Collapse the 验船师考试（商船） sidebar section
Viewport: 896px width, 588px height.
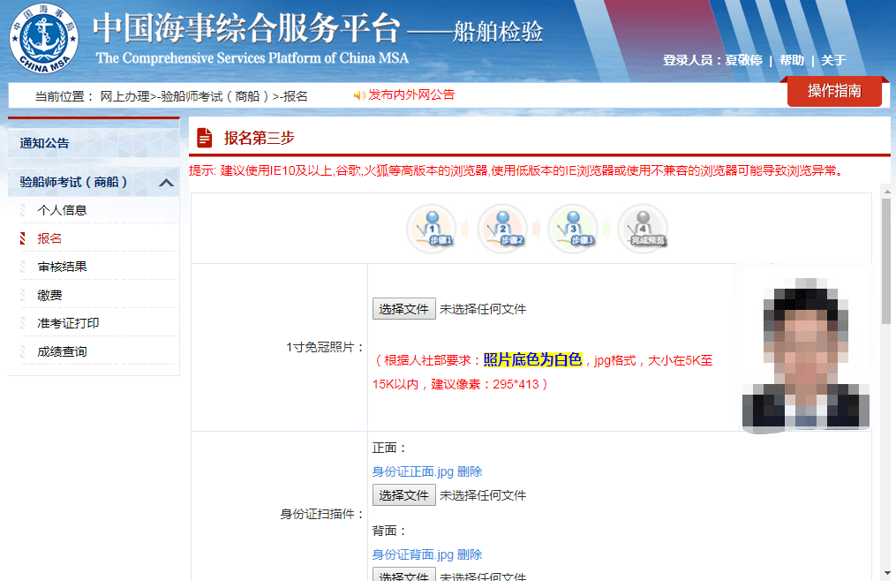(x=166, y=183)
